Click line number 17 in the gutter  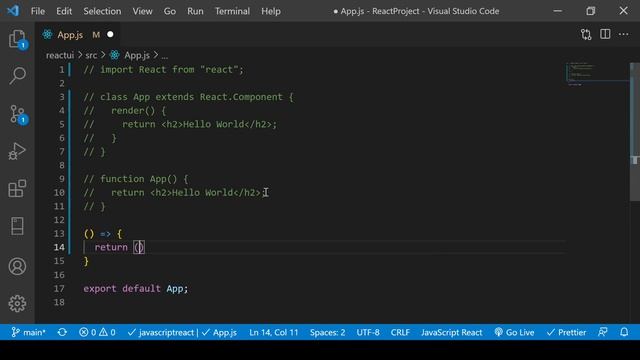tap(59, 289)
